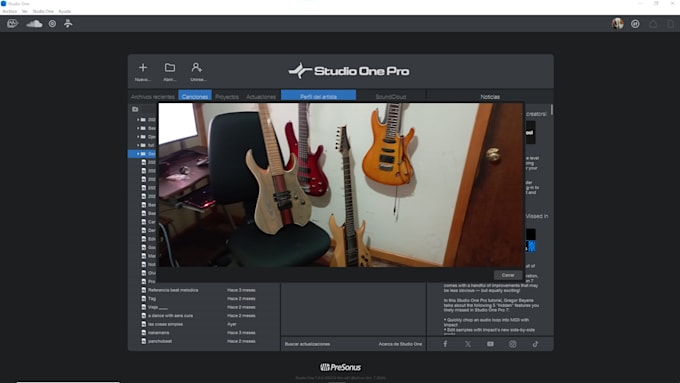Expand the folder starting with "Dje"
The height and width of the screenshot is (383, 680).
[x=138, y=137]
